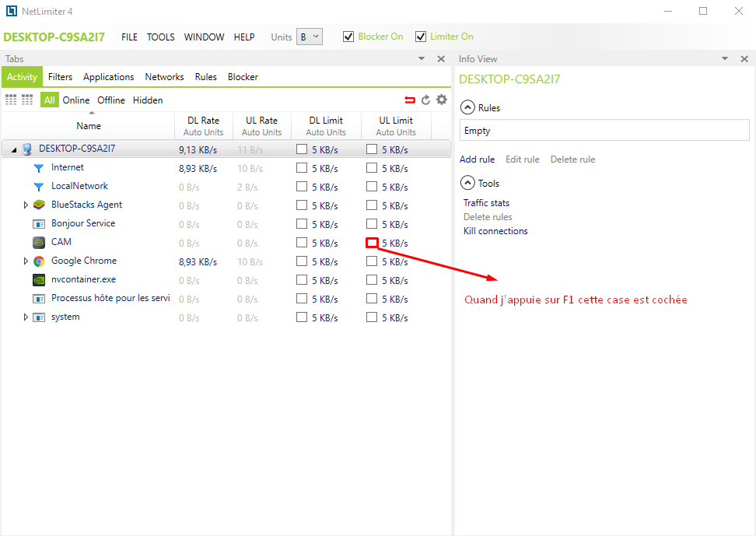
Task: Switch to the Rules tab
Action: coord(206,77)
